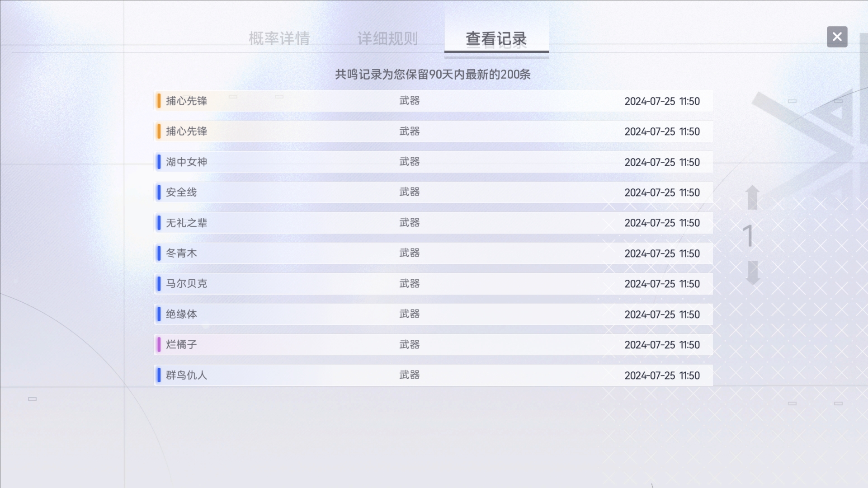Select the 马尔贝克 record row
The width and height of the screenshot is (868, 488).
point(434,284)
